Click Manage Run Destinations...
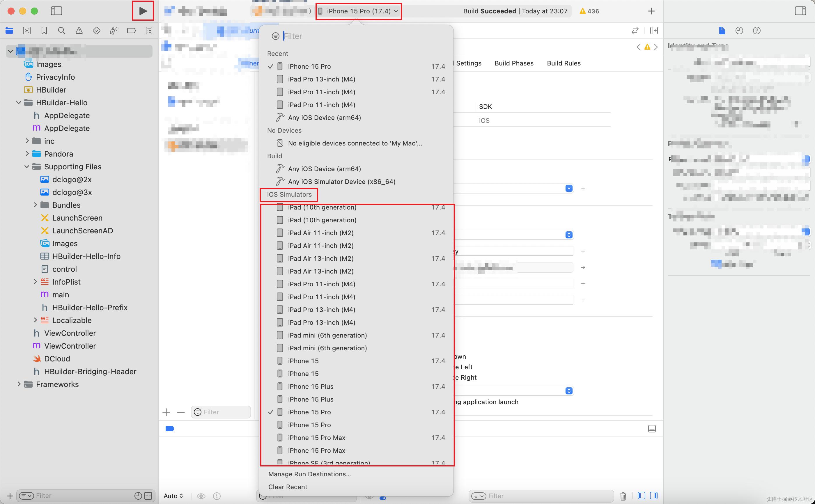 pyautogui.click(x=309, y=474)
